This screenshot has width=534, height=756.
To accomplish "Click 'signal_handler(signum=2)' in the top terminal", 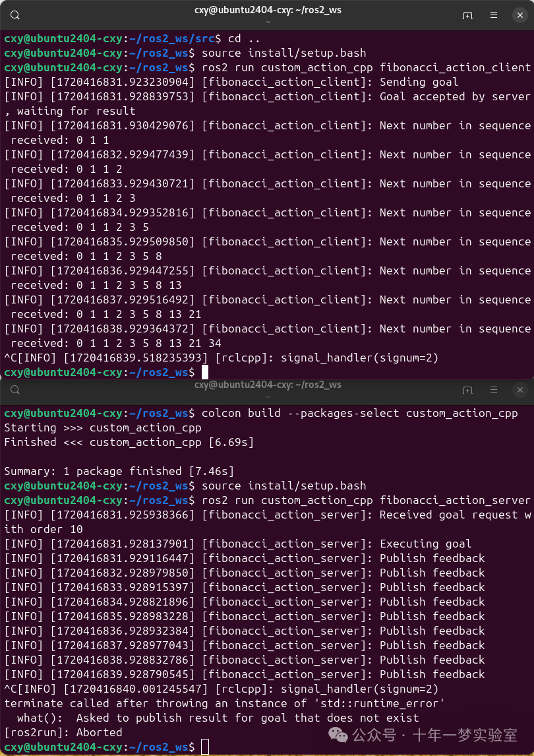I will (359, 358).
